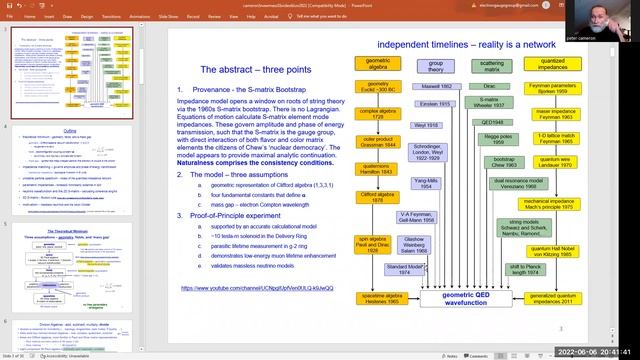Image resolution: width=640 pixels, height=360 pixels.
Task: Click thumbnail pane scroll down arrow
Action: (x=141, y=349)
